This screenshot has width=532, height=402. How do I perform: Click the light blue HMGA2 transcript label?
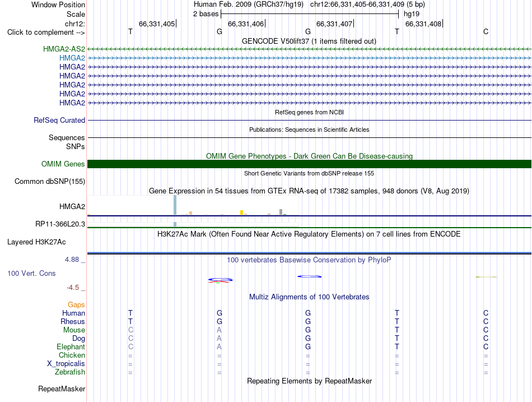[x=72, y=58]
